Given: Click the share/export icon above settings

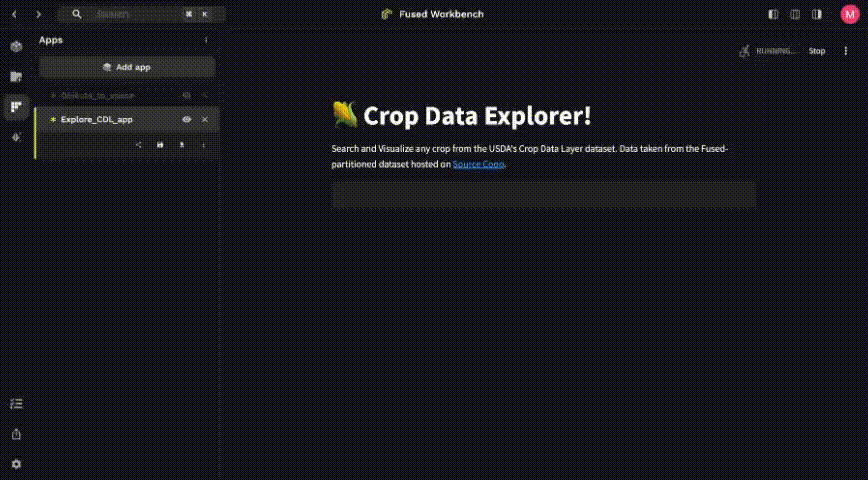Looking at the screenshot, I should pyautogui.click(x=16, y=434).
